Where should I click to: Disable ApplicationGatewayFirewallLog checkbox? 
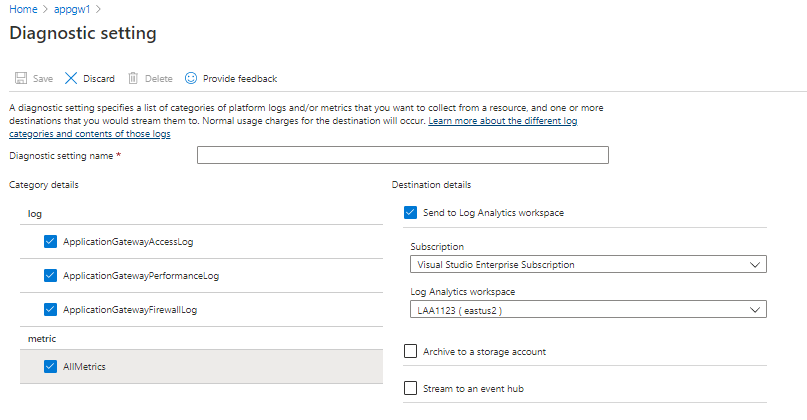click(x=51, y=310)
